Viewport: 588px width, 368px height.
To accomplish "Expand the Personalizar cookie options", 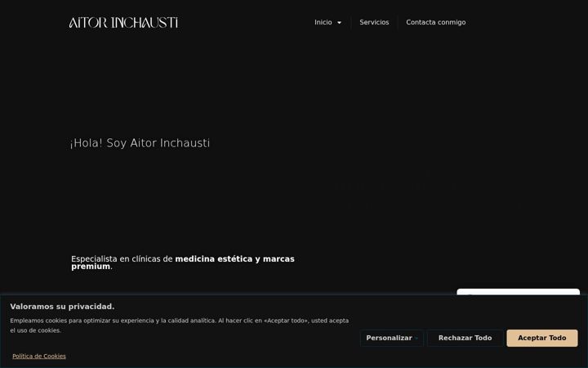I will pyautogui.click(x=392, y=338).
